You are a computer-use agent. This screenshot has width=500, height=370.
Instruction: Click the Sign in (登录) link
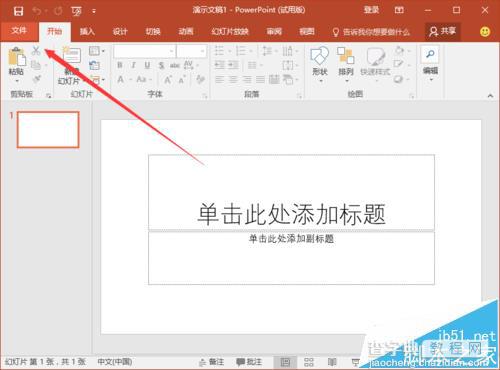point(371,10)
